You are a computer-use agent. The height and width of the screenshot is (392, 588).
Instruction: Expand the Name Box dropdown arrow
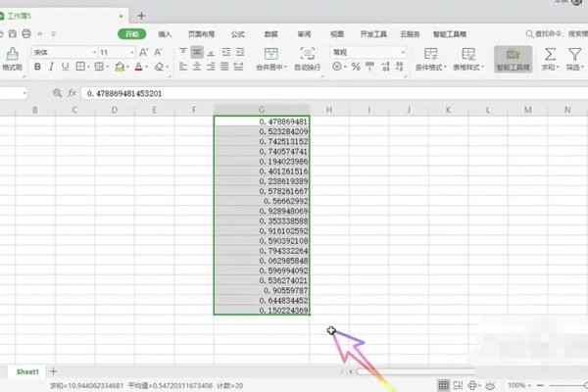[x=24, y=93]
